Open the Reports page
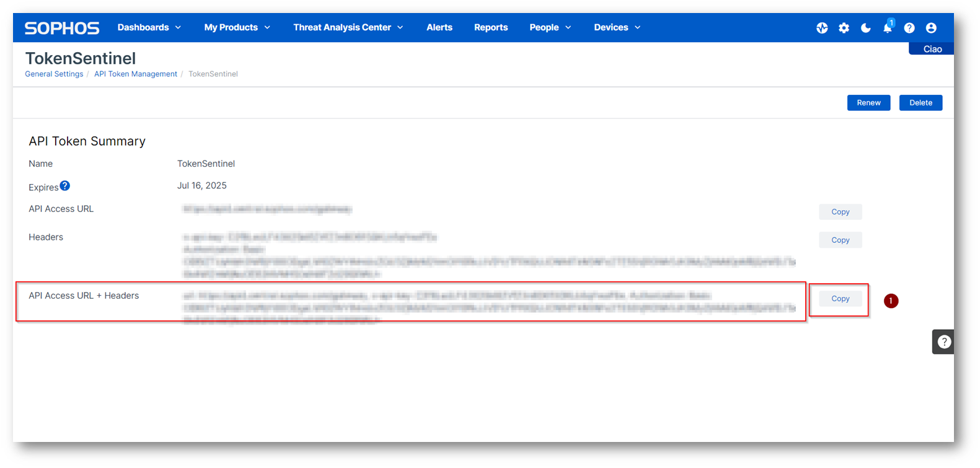Screen dimensions: 980x468 [x=491, y=27]
